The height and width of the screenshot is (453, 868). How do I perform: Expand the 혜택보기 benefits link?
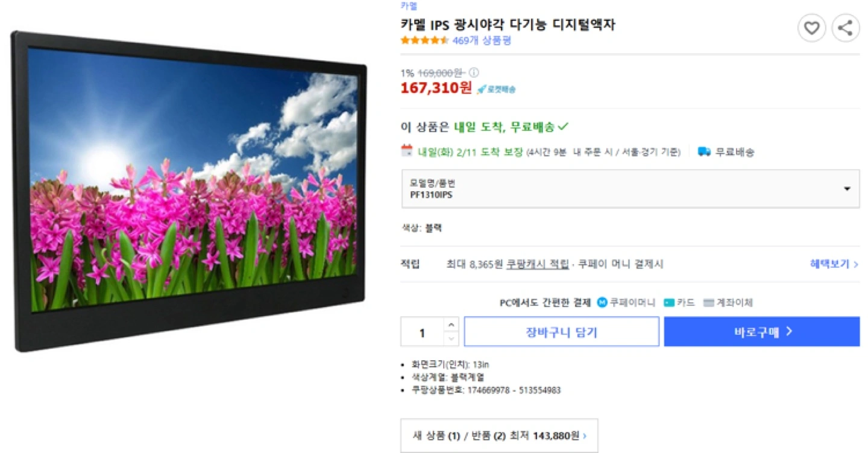(x=834, y=264)
